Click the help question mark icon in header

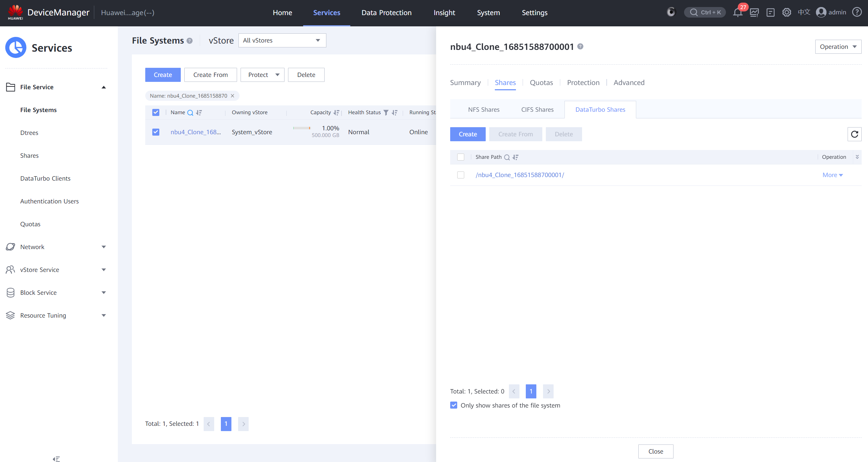857,12
